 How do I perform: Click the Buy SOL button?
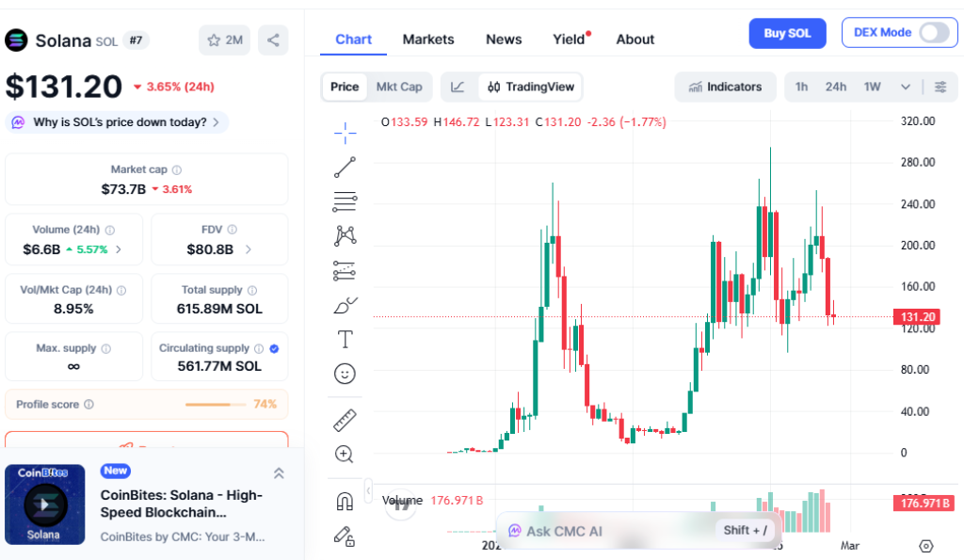[787, 33]
